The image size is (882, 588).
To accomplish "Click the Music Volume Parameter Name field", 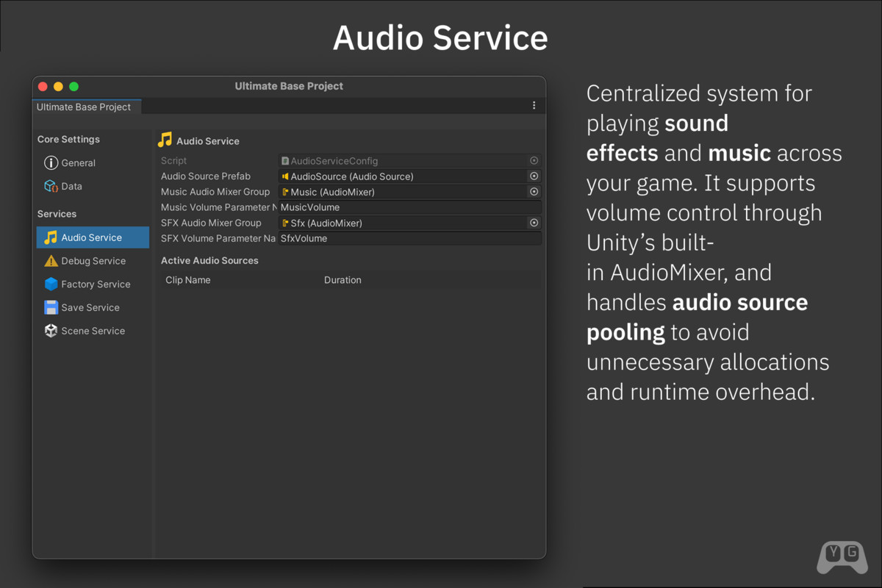I will 409,207.
